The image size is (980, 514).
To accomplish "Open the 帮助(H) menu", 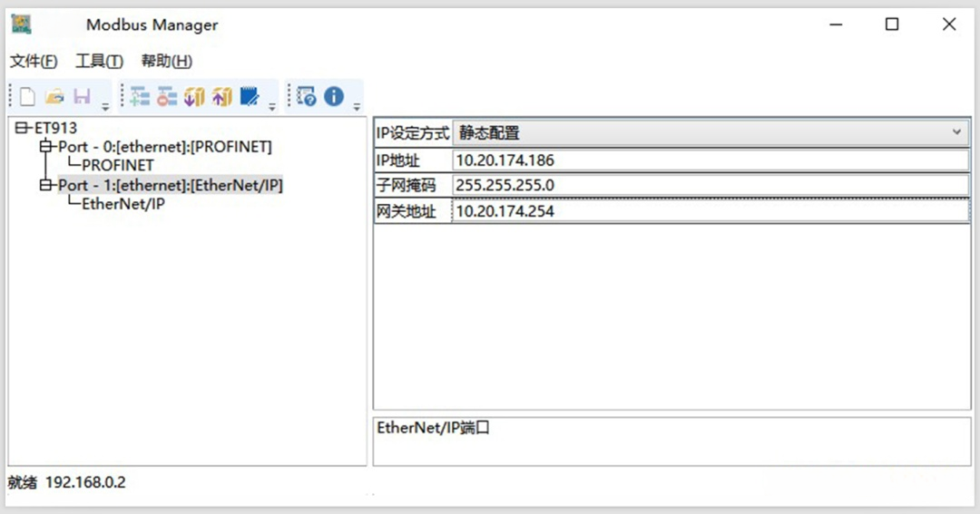I will click(x=166, y=62).
